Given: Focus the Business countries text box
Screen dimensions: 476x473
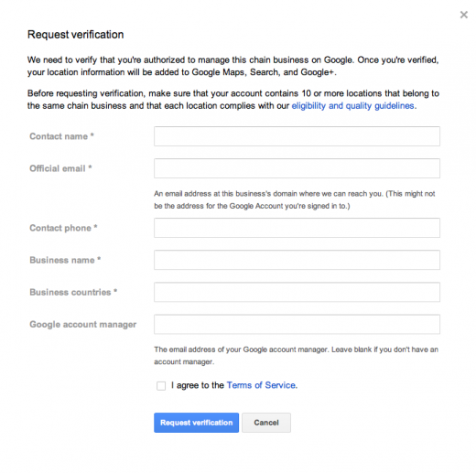Looking at the screenshot, I should 297,292.
